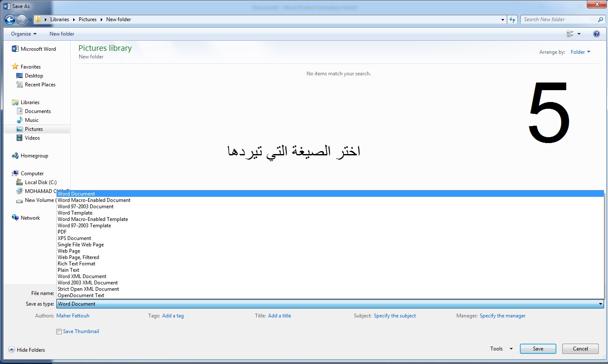Click the folder icon in address bar
Screen dimensions: 608x364
tap(38, 19)
